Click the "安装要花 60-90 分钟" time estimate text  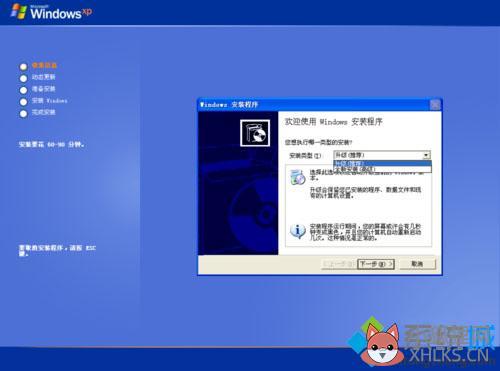tap(52, 144)
